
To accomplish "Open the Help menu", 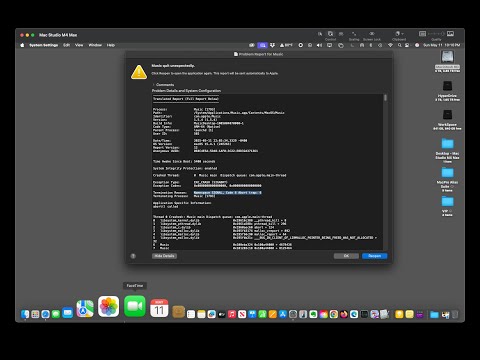I will pos(111,45).
